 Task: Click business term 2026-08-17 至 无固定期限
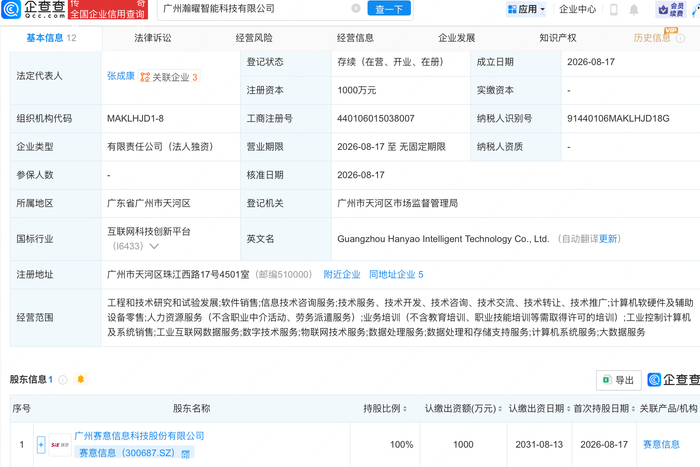(x=391, y=146)
